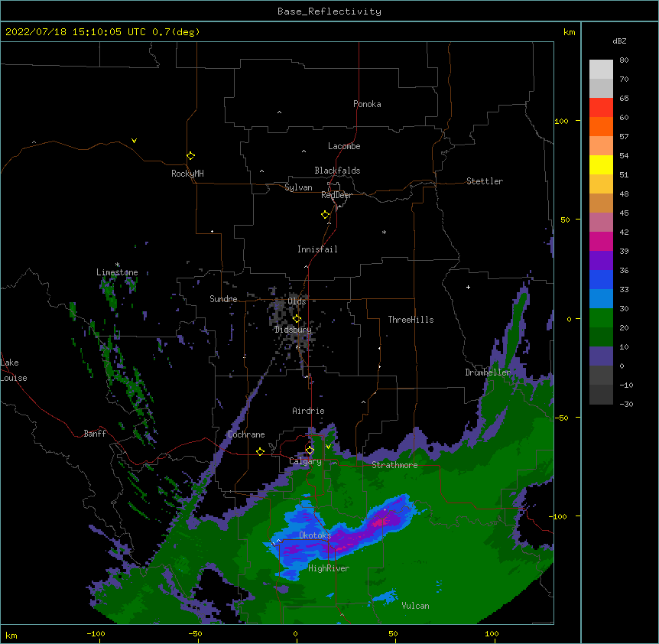Click the RedDeer city label
The height and width of the screenshot is (644, 659).
(336, 195)
